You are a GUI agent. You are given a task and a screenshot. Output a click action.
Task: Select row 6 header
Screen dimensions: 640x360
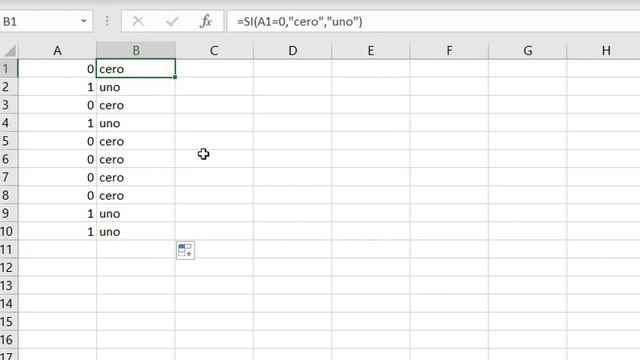pos(9,159)
